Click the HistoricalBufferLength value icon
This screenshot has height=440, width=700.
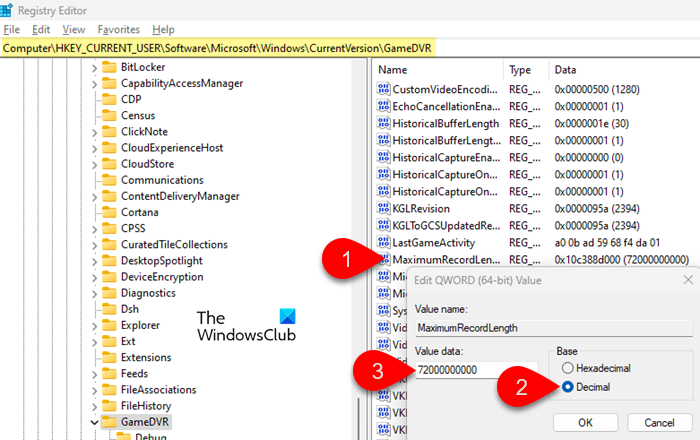(383, 123)
